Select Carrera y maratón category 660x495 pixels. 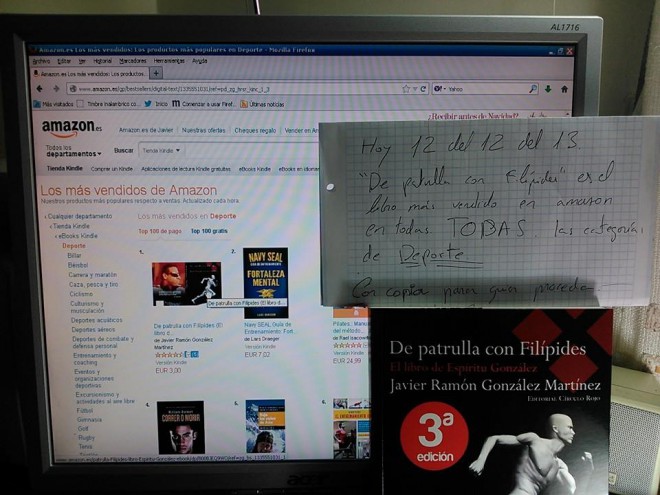(x=93, y=275)
